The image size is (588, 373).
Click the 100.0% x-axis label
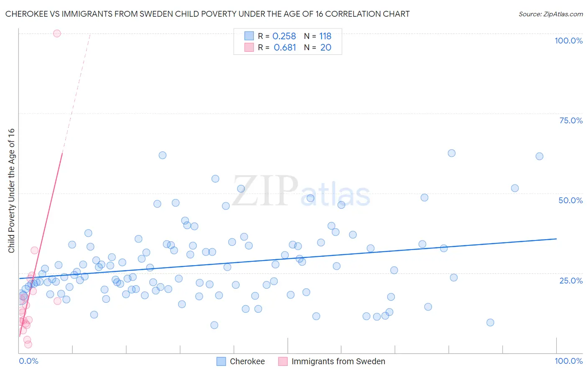(569, 361)
